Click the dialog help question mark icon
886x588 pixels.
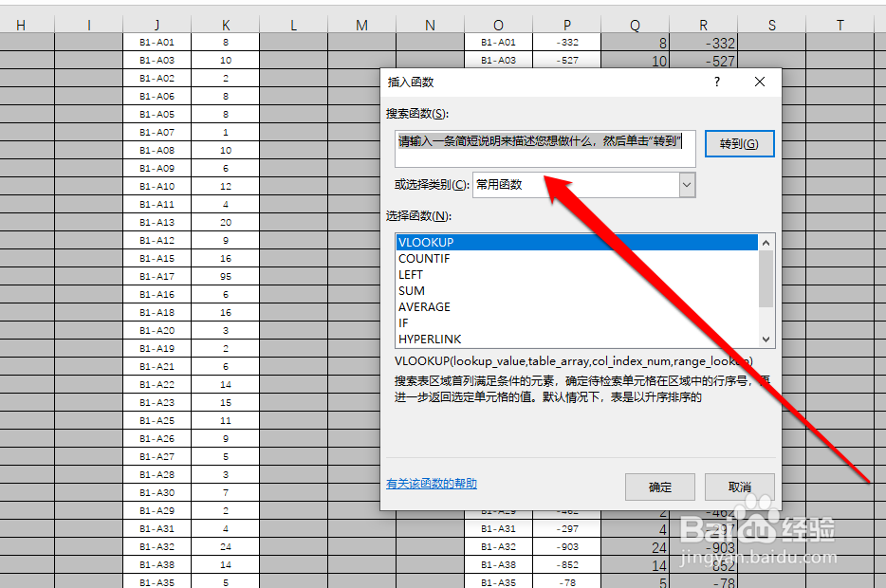[x=717, y=83]
